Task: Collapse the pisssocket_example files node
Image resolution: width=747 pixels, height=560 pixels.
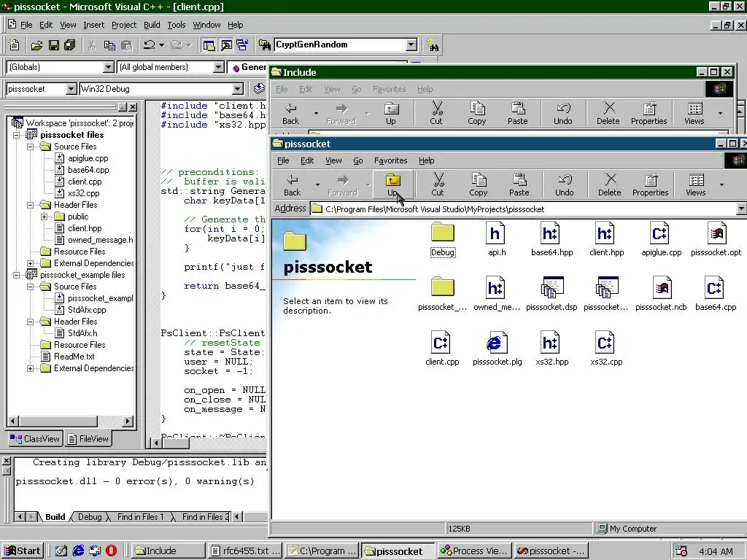Action: click(x=16, y=275)
